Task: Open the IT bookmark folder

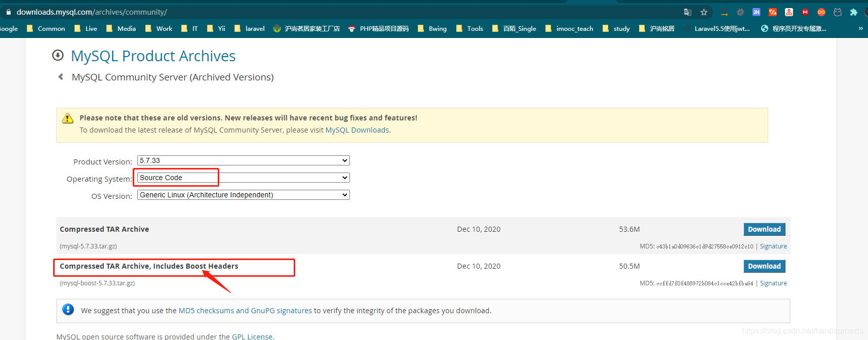Action: tap(189, 29)
